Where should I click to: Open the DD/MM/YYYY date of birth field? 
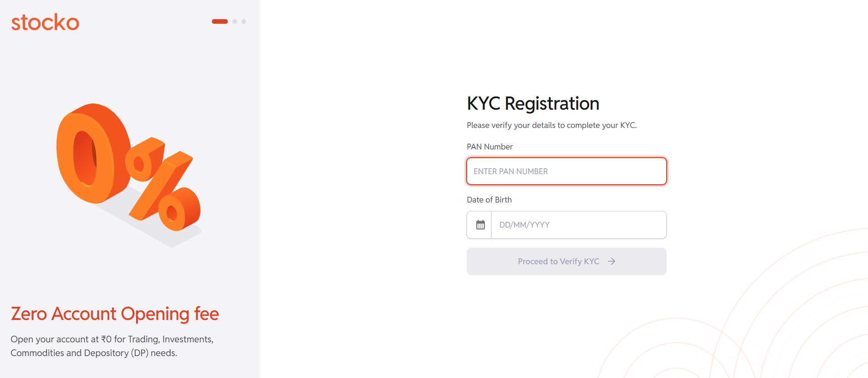coord(578,225)
